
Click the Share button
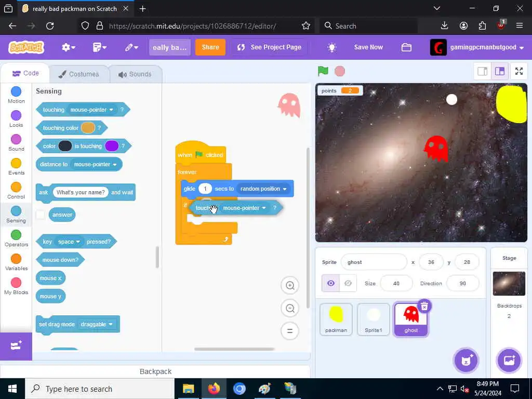click(210, 47)
